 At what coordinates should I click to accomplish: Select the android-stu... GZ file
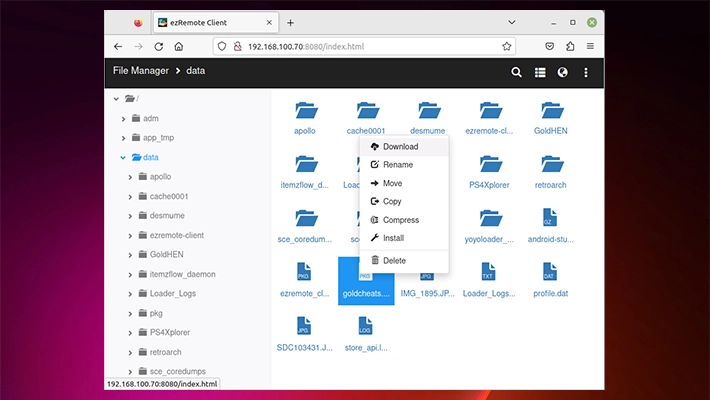(x=551, y=226)
